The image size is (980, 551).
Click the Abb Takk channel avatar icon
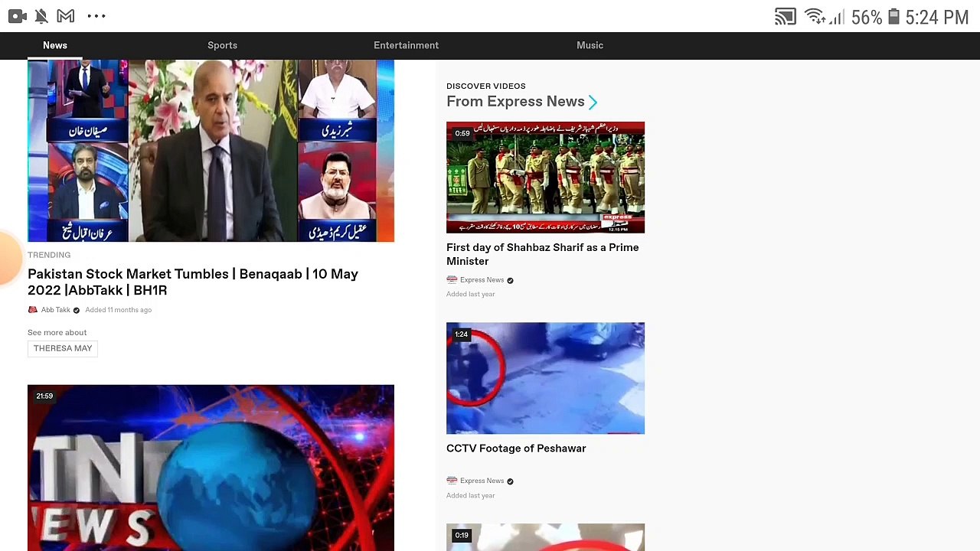pos(32,310)
